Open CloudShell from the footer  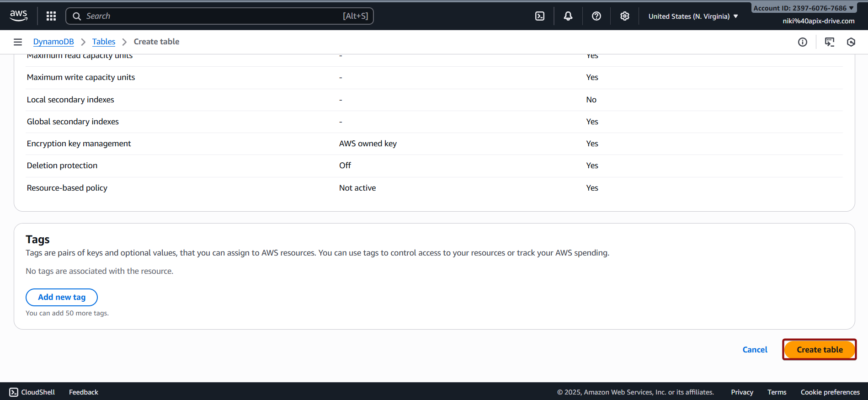[32, 392]
